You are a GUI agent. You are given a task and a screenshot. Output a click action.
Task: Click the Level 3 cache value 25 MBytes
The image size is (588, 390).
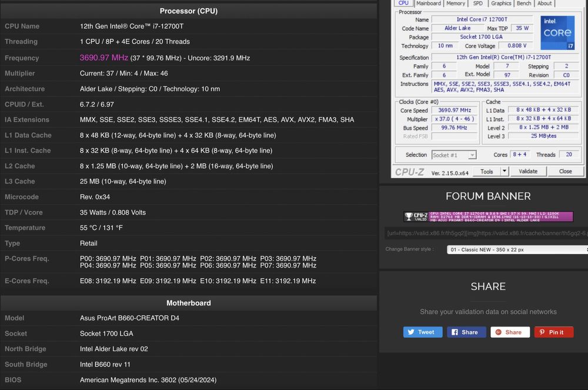click(x=543, y=136)
